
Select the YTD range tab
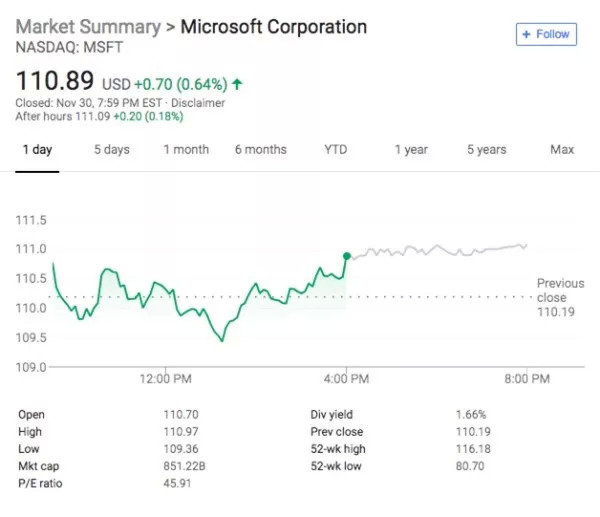335,150
